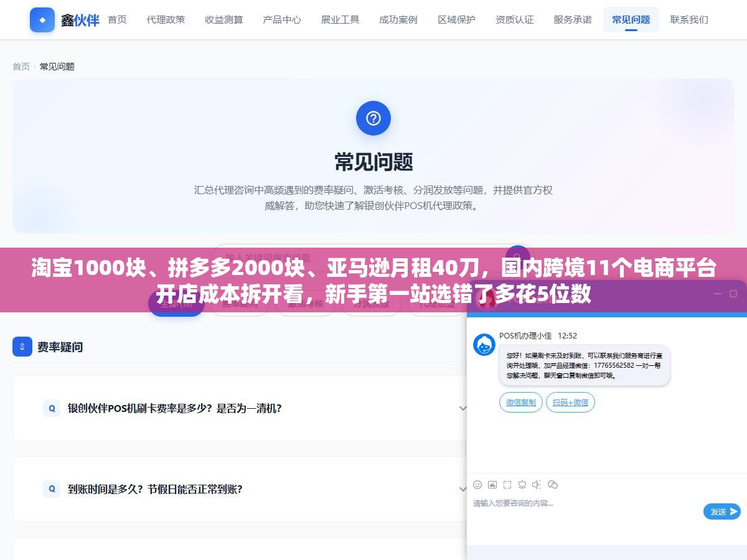Screen dimensions: 747x560
Task: Open the 联系我们 nav item
Action: click(689, 20)
